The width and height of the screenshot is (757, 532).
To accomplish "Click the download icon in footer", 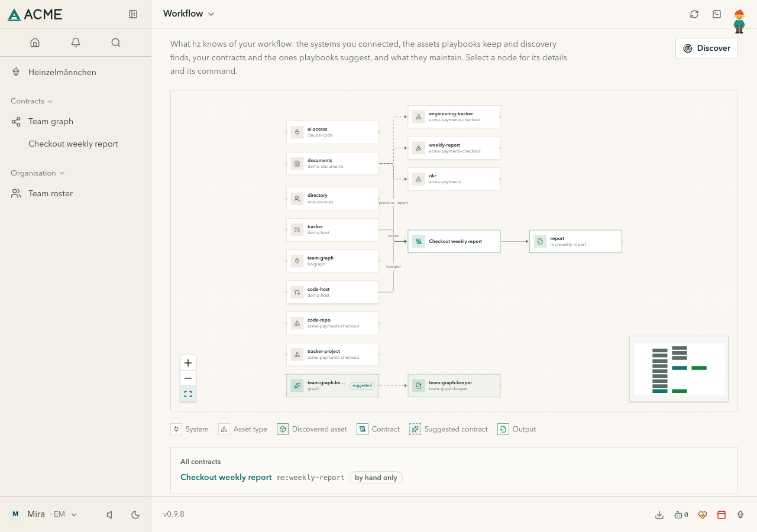I will (659, 515).
